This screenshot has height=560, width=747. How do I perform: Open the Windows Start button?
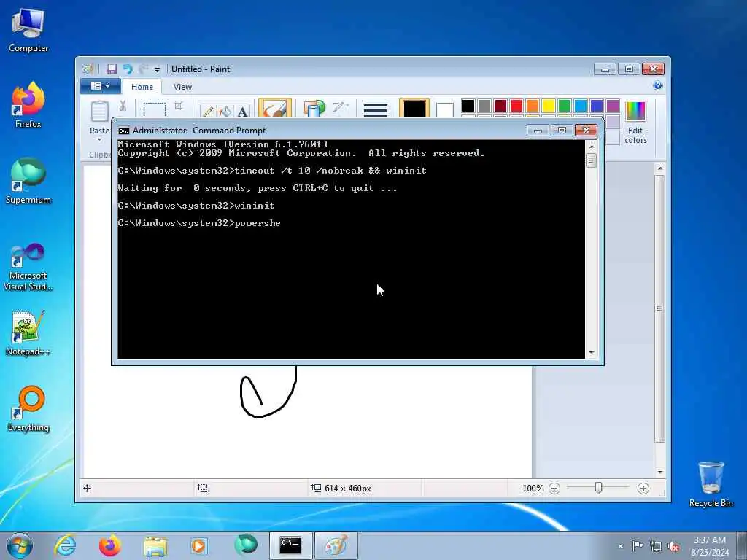pos(20,545)
